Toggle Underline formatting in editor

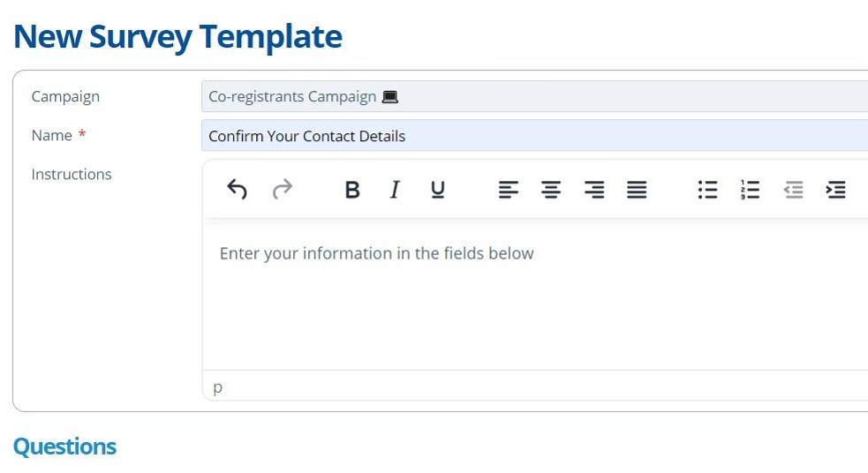tap(438, 189)
